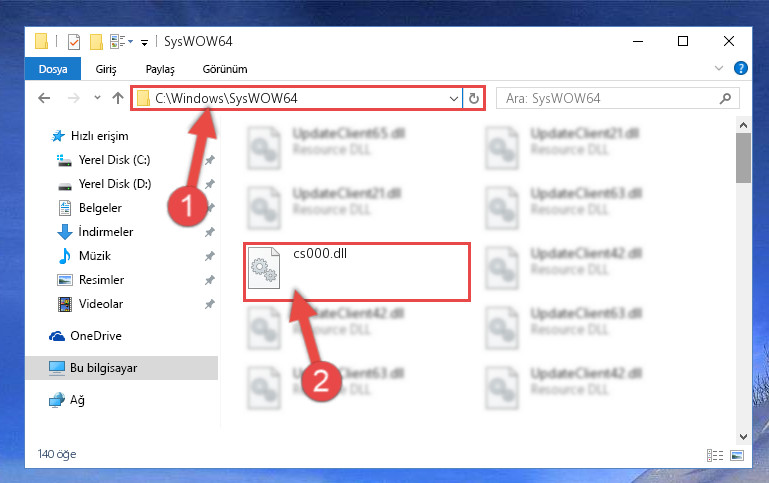Toggle the pin next to Müzik
769x483 pixels.
(210, 256)
